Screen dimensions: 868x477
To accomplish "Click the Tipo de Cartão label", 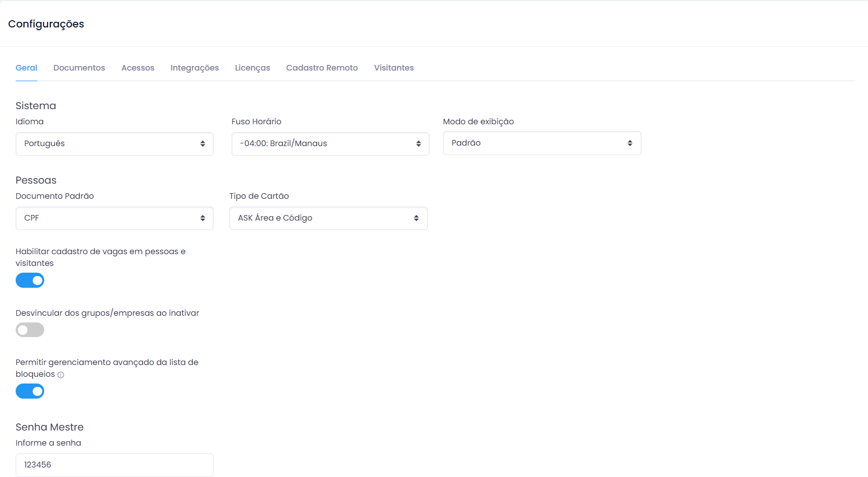I will [259, 196].
